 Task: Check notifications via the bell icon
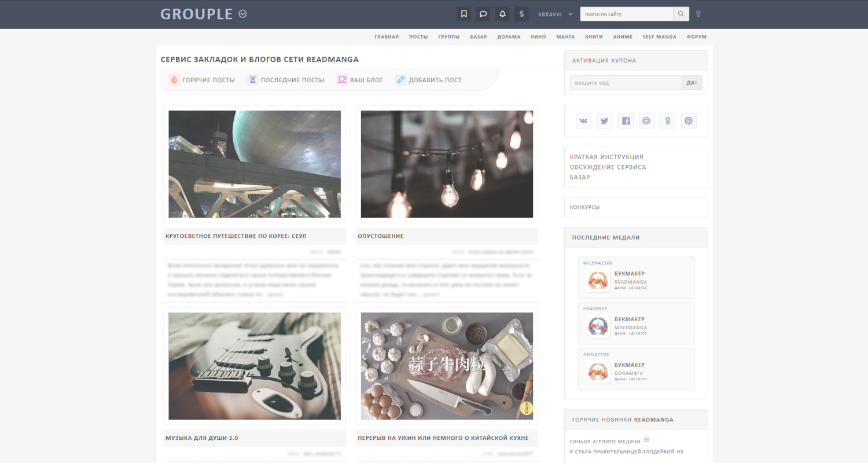502,13
